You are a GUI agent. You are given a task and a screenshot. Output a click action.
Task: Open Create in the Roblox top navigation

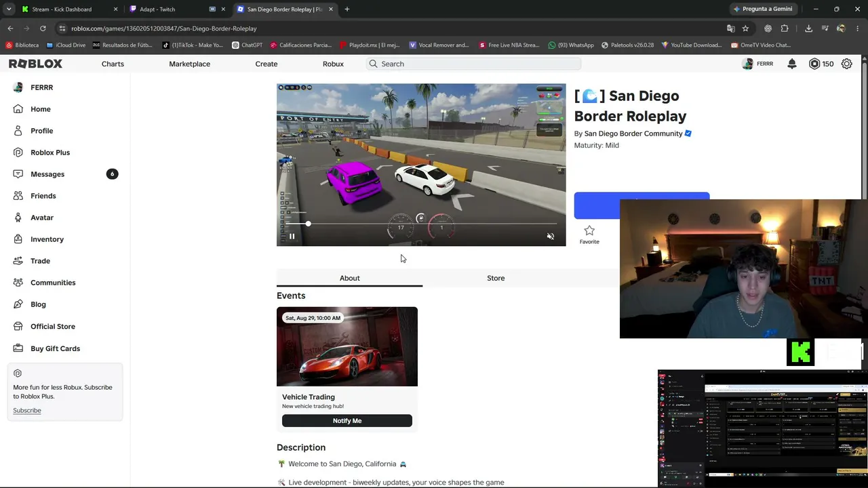pyautogui.click(x=267, y=64)
